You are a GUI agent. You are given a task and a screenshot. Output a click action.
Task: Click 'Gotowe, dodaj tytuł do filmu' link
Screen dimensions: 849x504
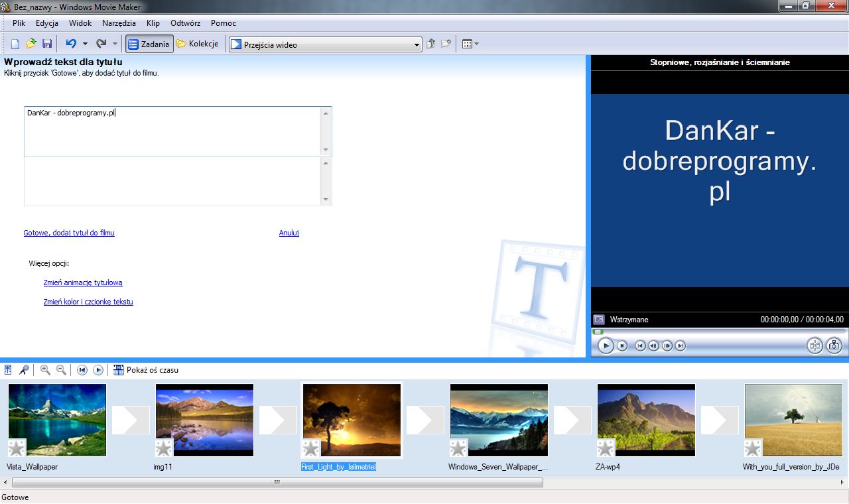pyautogui.click(x=69, y=233)
